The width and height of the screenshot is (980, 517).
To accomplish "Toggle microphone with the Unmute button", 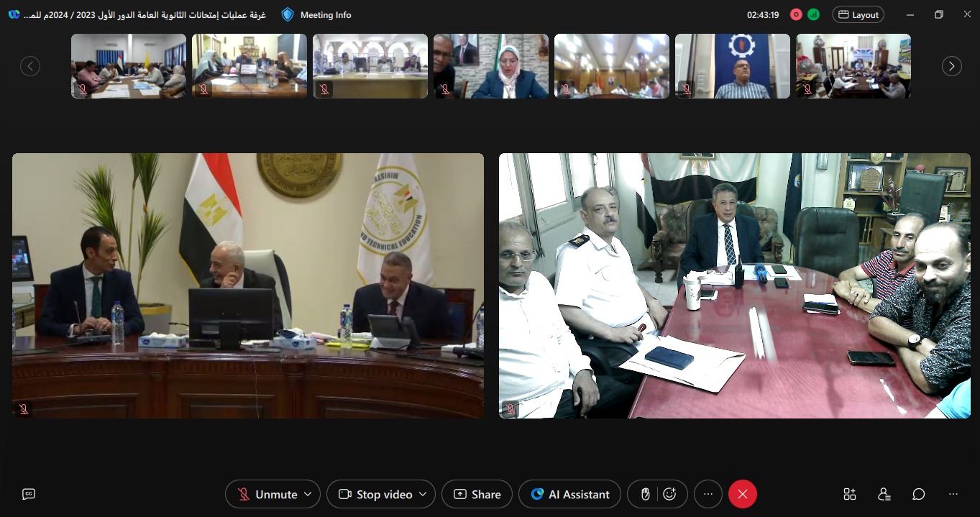I will [x=267, y=494].
